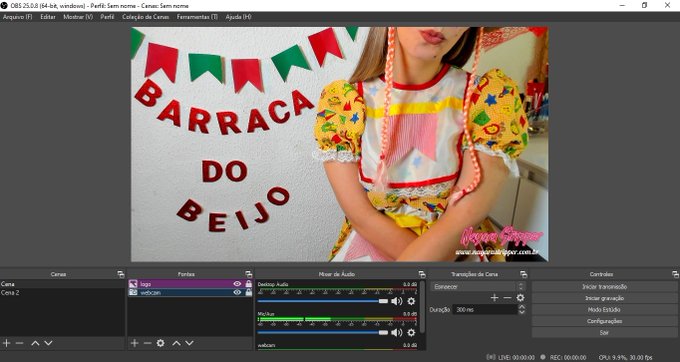Select the logo source row

click(x=190, y=284)
